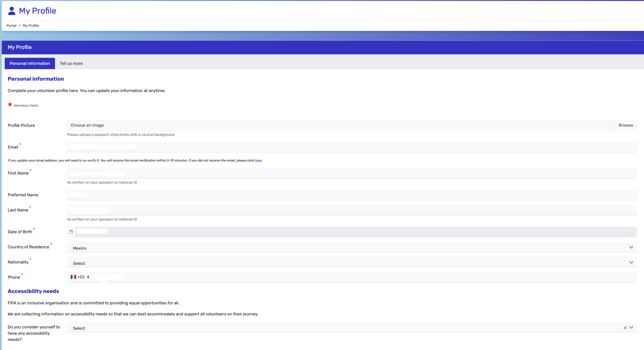This screenshot has height=350, width=644.
Task: Click My Profile in the breadcrumb
Action: tap(31, 25)
